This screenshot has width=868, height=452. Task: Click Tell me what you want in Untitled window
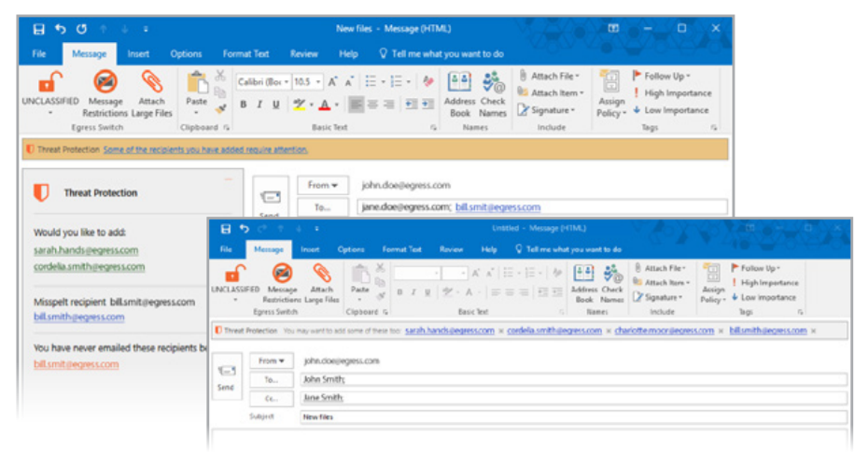[x=568, y=249]
